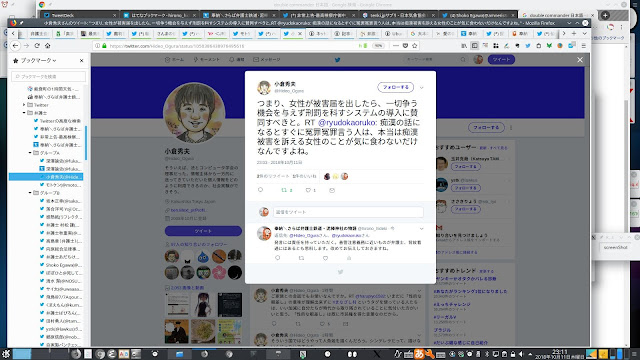Click the Twitter bird logo in header
The width and height of the screenshot is (640, 360).
(x=338, y=60)
